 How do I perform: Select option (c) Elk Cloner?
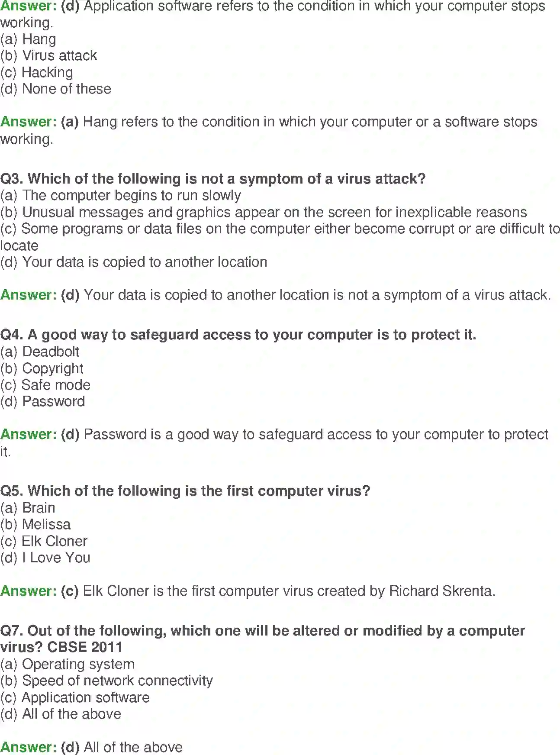[44, 542]
